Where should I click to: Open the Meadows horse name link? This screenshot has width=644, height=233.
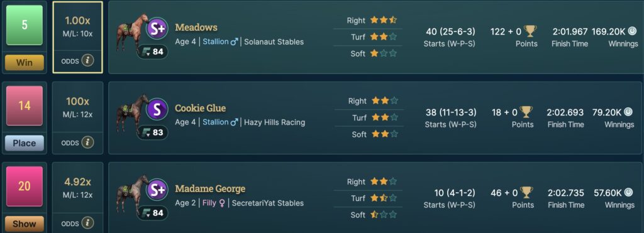(x=196, y=28)
